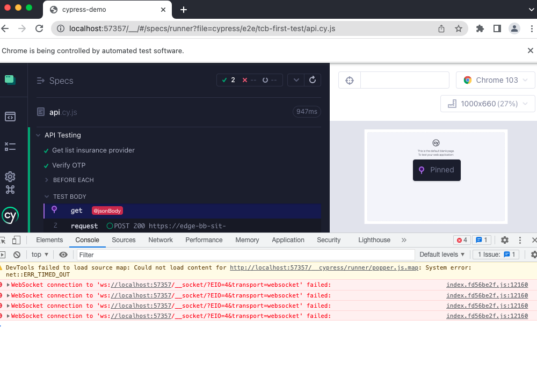This screenshot has height=392, width=537.
Task: Switch to the Performance tab in DevTools
Action: (x=204, y=240)
